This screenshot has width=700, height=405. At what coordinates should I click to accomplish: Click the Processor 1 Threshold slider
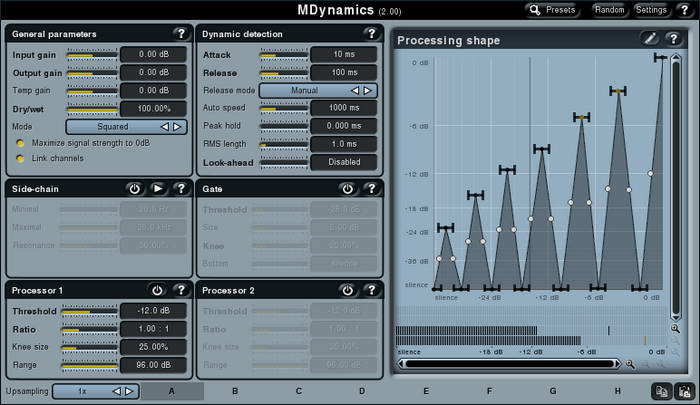point(89,311)
